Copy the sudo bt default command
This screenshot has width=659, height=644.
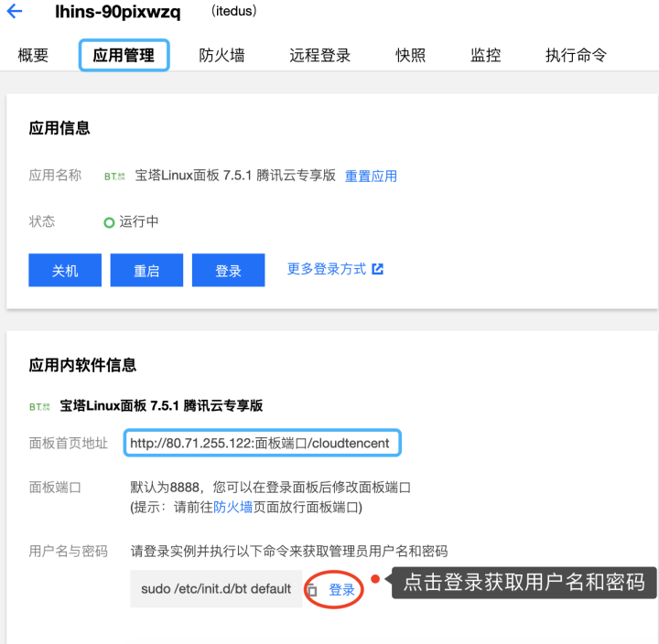[x=312, y=590]
